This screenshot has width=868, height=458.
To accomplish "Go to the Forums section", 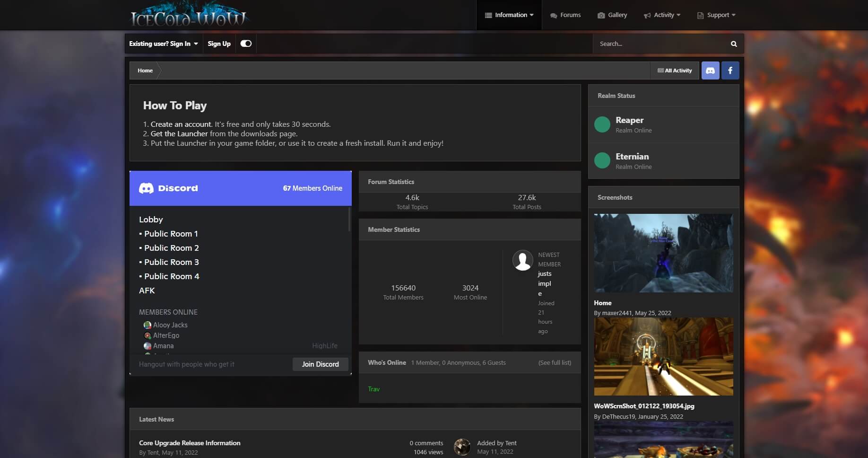I will click(x=565, y=15).
